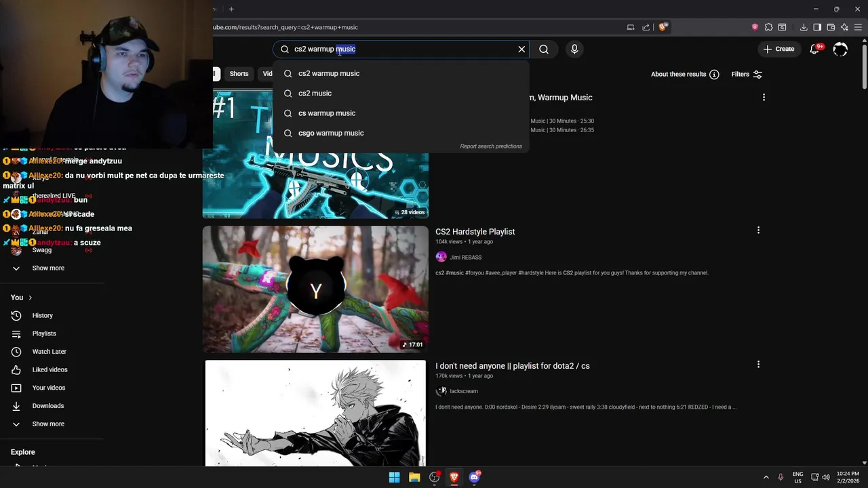The height and width of the screenshot is (488, 868).
Task: Click the CS2 Hardstyle Playlist title
Action: 475,232
